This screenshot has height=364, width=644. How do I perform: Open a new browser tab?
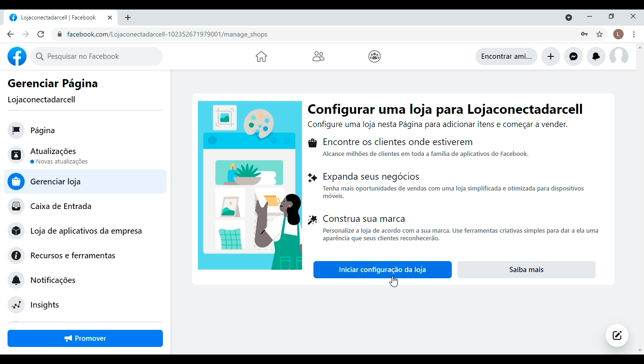point(128,18)
